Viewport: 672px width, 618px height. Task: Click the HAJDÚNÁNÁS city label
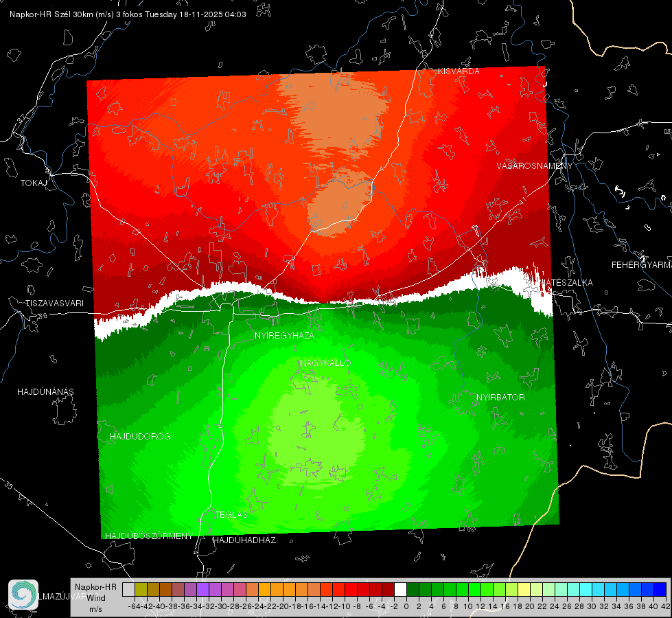pyautogui.click(x=45, y=391)
